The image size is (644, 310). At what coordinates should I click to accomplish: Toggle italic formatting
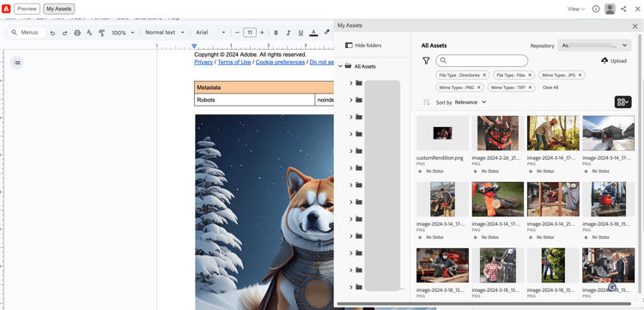tap(289, 33)
